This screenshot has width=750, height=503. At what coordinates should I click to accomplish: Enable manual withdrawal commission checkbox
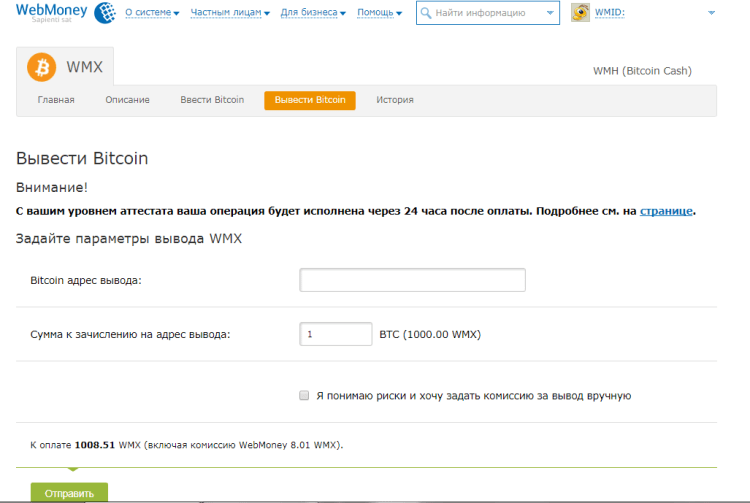coord(304,395)
